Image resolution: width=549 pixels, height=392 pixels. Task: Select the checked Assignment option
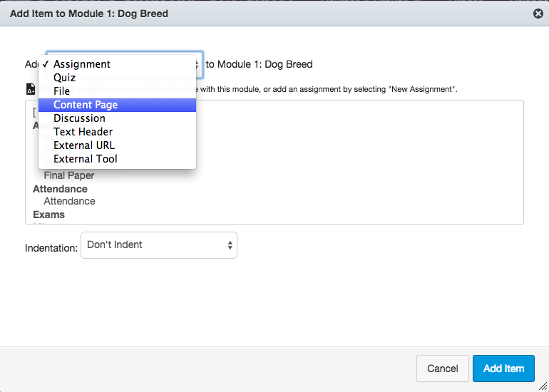82,64
